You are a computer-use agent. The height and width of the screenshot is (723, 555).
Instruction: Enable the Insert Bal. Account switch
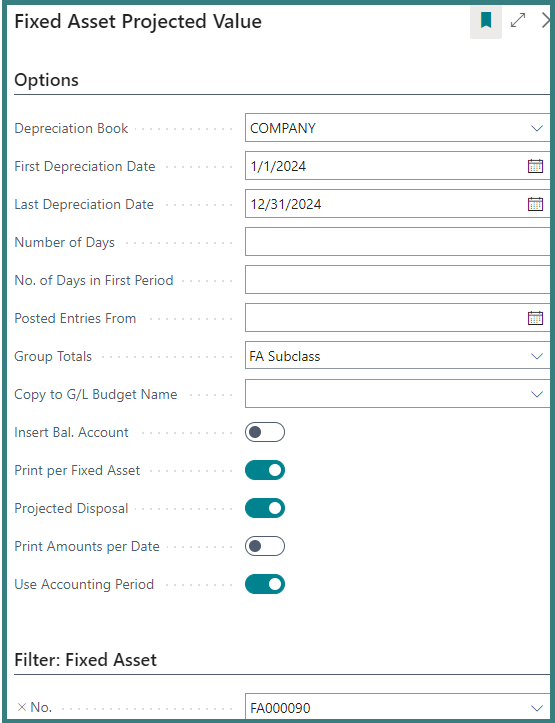tap(265, 432)
